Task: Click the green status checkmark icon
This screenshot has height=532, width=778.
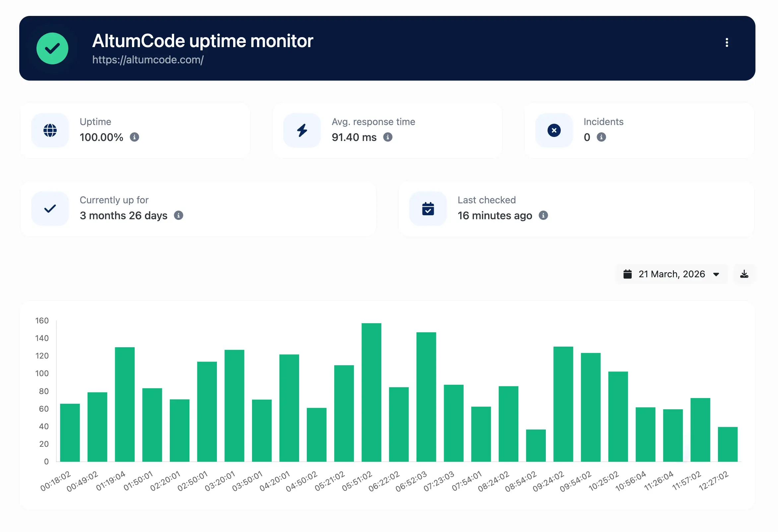Action: click(x=52, y=48)
